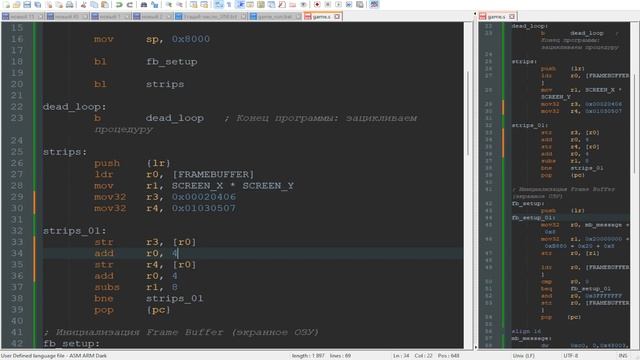
Task: Open Find with binoculars icon
Action: (144, 4)
